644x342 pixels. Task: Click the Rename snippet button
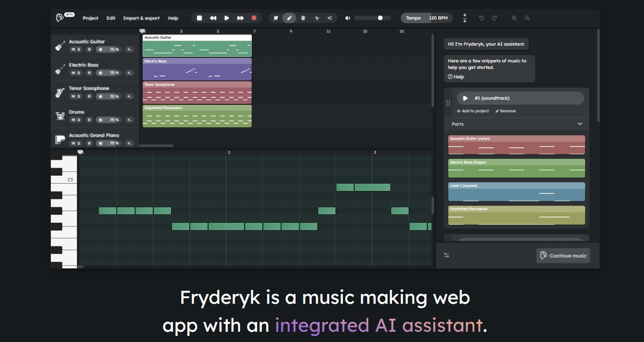(x=505, y=111)
